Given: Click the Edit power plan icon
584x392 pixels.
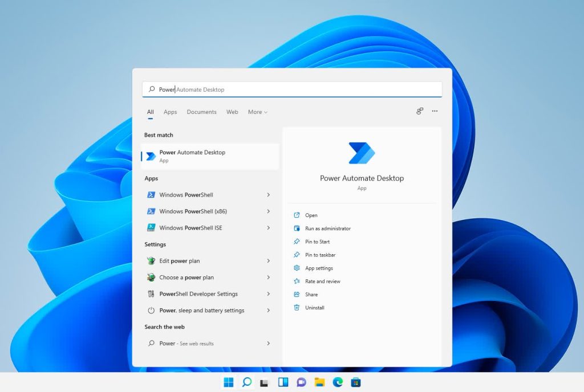Looking at the screenshot, I should point(151,261).
